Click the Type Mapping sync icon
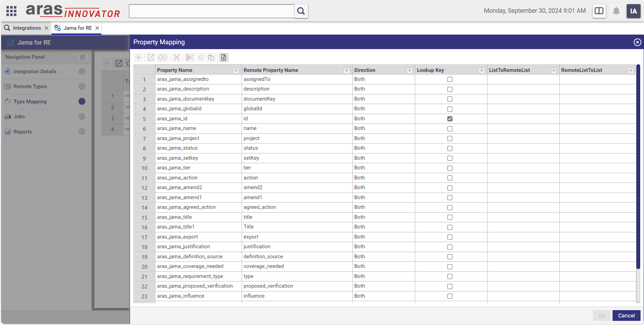The width and height of the screenshot is (644, 325). [8, 102]
